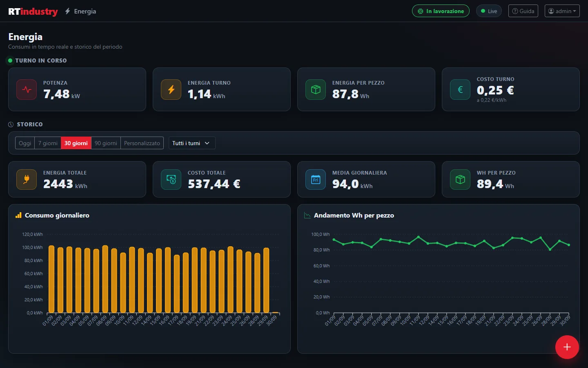Image resolution: width=588 pixels, height=368 pixels.
Task: Click the euro icon in Costo Turno card
Action: coord(460,90)
